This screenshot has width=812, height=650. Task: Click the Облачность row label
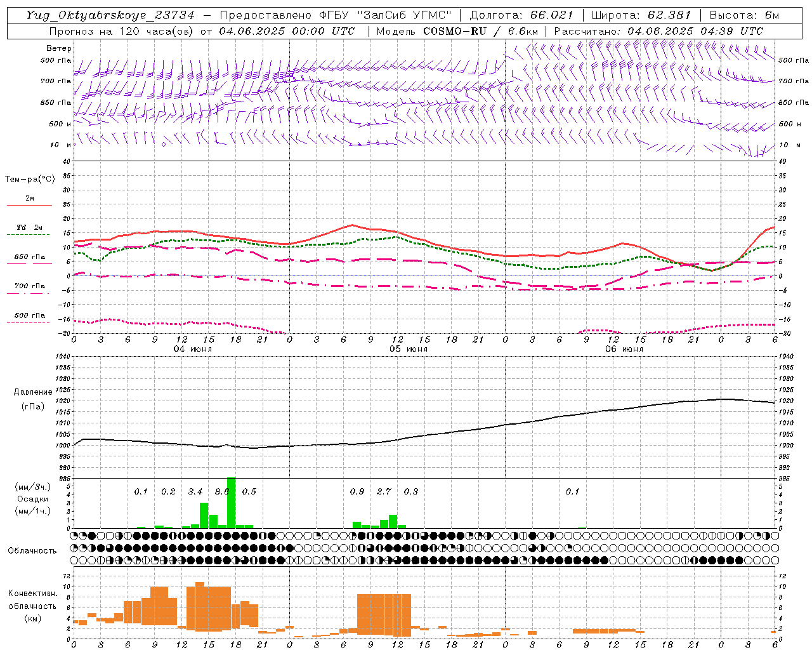click(x=32, y=550)
